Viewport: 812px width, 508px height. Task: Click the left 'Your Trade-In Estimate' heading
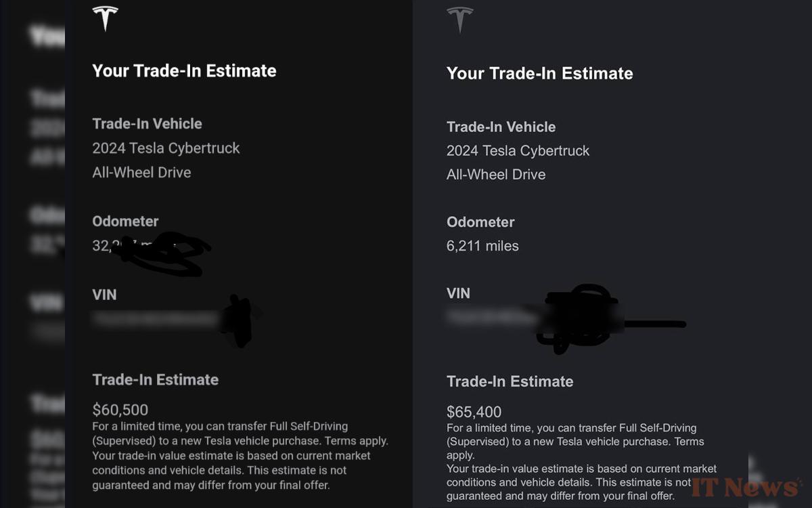click(184, 70)
